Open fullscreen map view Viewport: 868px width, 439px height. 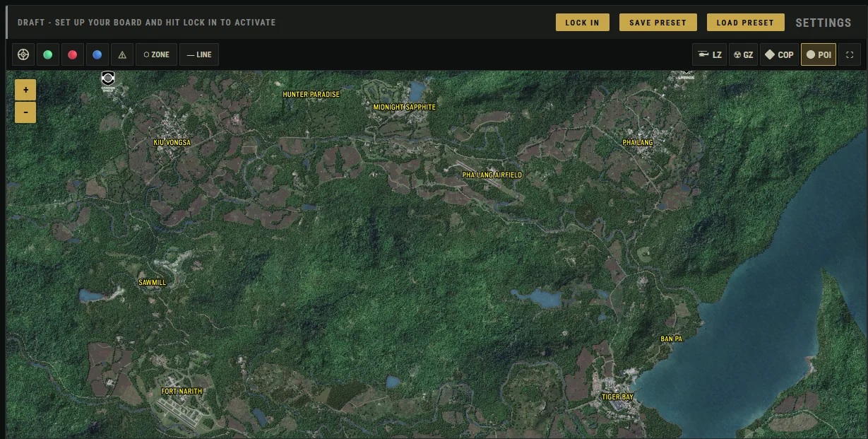tap(850, 54)
